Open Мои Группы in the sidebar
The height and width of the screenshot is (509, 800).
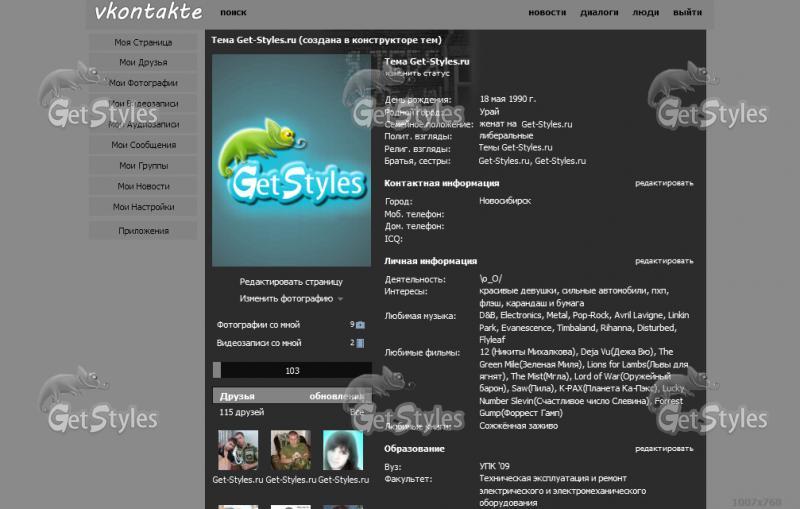(x=143, y=166)
